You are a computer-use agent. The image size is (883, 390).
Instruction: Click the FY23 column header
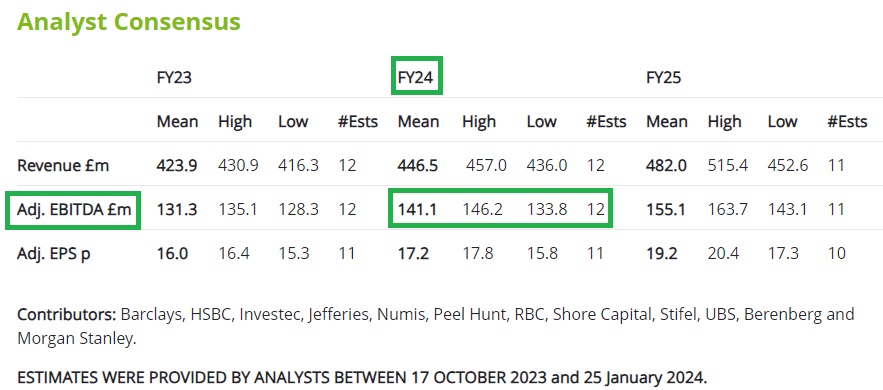coord(174,77)
